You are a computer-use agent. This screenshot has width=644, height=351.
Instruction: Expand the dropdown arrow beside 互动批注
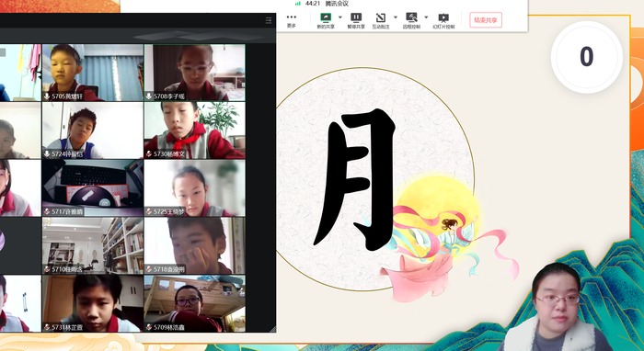(396, 17)
